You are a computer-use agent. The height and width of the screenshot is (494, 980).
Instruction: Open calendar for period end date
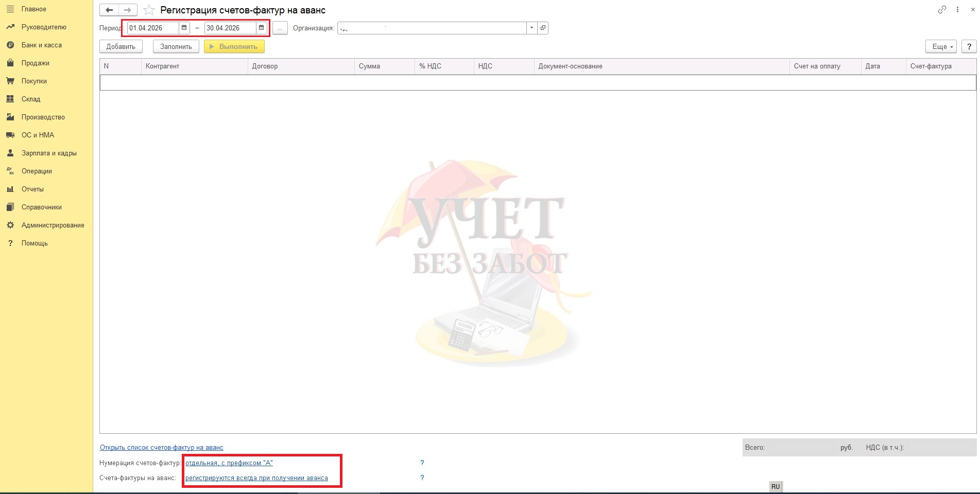tap(262, 28)
